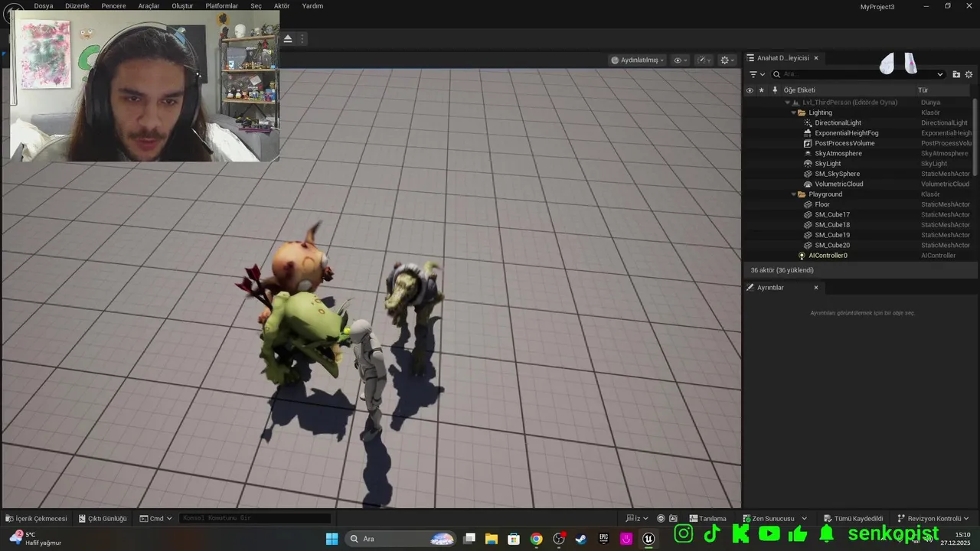Open the Cmd console type dropdown

(156, 518)
